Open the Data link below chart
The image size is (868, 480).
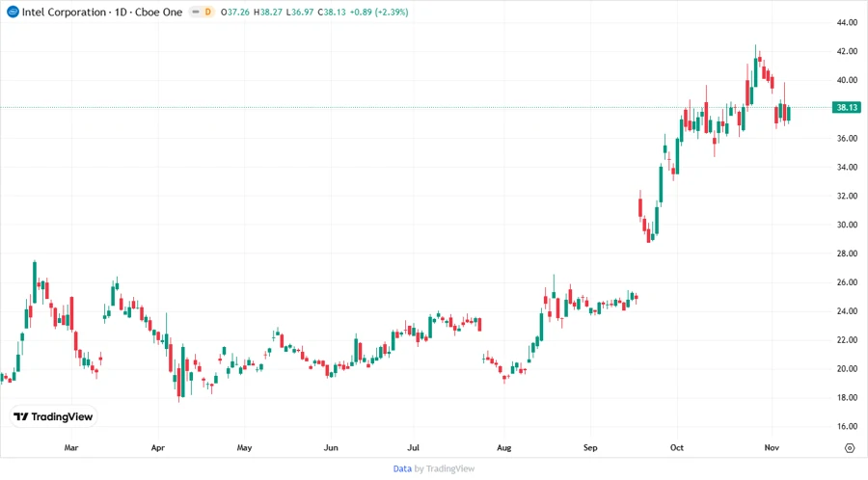coord(402,469)
